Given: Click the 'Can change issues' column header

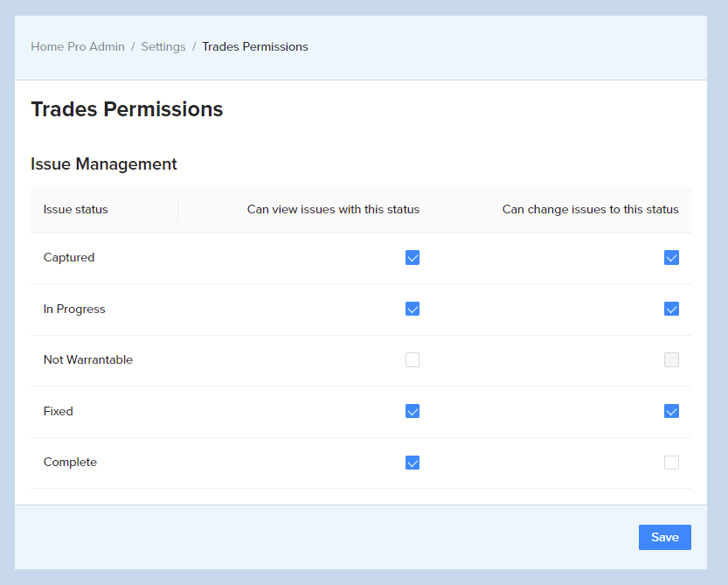Looking at the screenshot, I should [x=590, y=209].
